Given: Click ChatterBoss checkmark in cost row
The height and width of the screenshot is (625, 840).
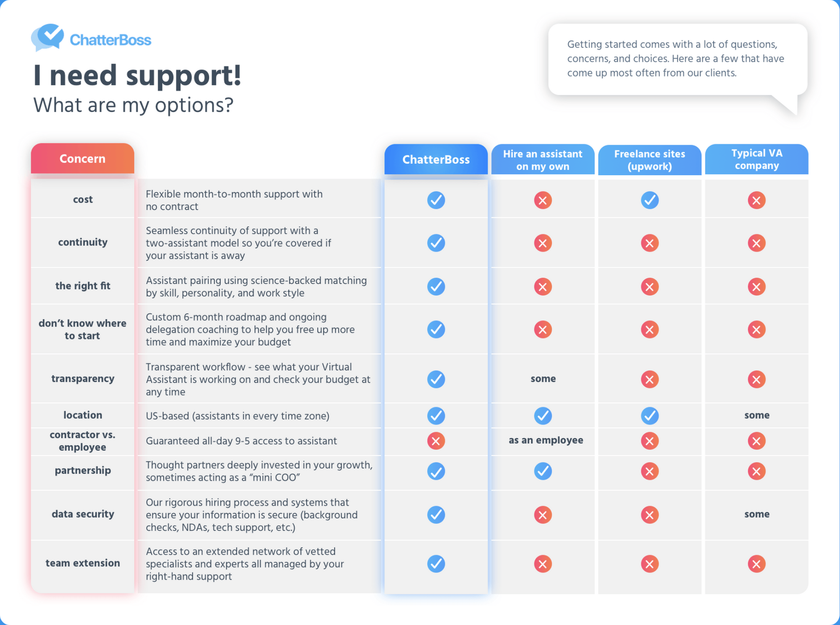Looking at the screenshot, I should pos(436,200).
